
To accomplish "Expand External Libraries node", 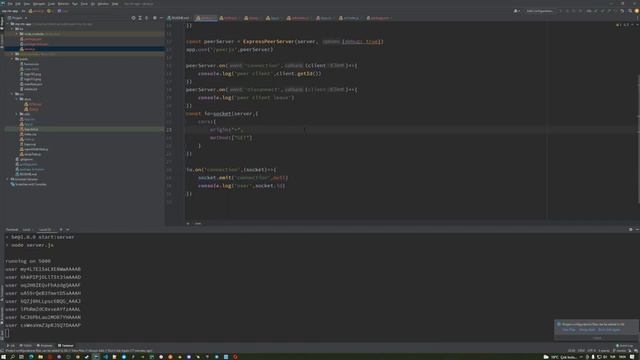I will click(7, 179).
